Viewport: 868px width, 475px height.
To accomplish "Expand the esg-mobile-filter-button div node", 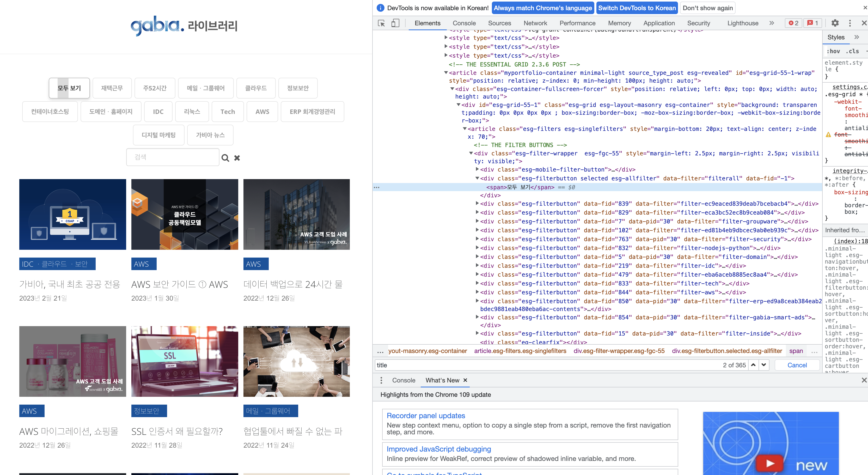I will (477, 169).
